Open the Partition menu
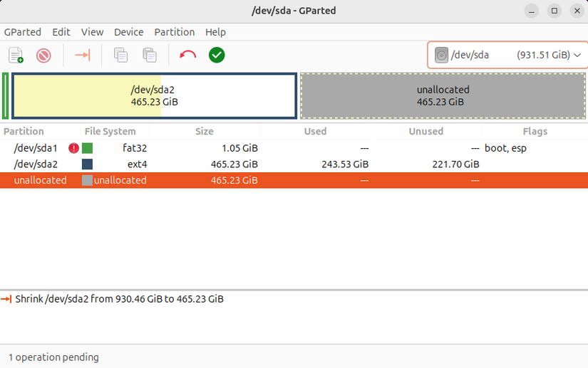 click(175, 32)
